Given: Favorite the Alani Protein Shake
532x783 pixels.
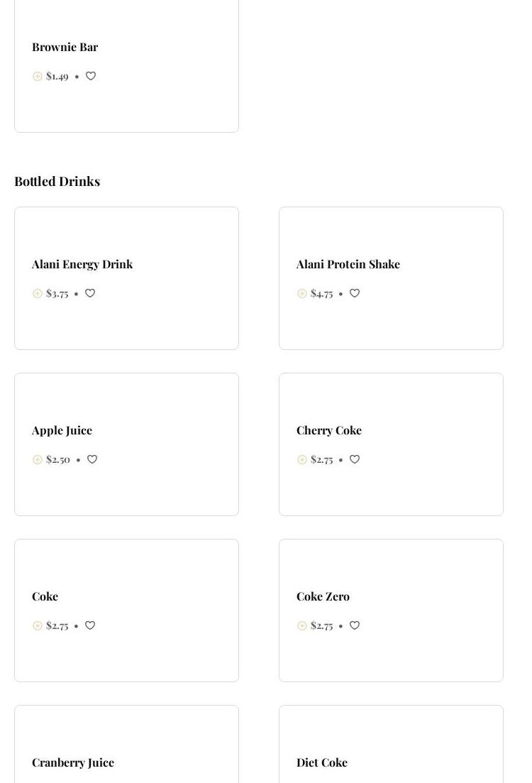Looking at the screenshot, I should tap(355, 293).
